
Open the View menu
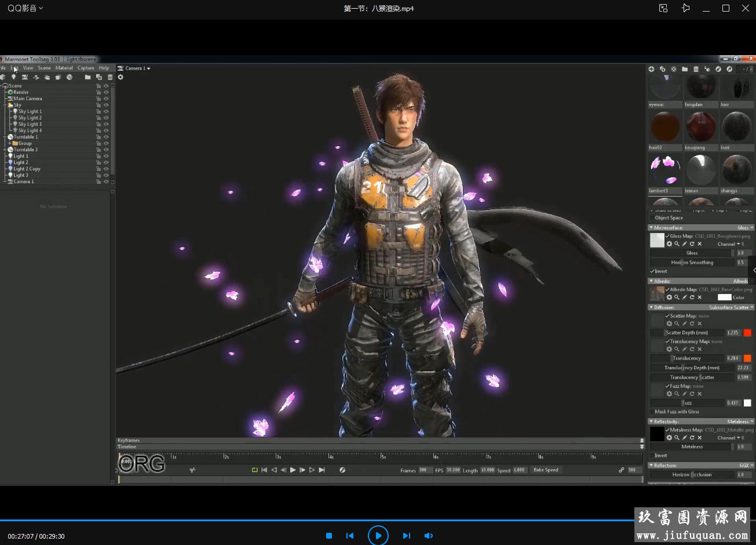(x=28, y=68)
